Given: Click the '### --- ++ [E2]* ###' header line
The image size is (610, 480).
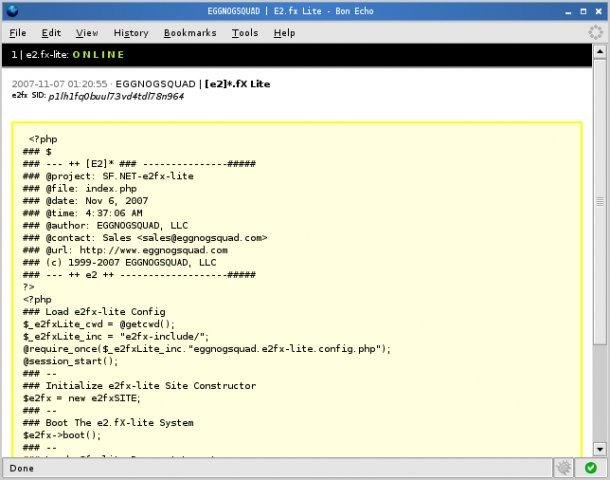Looking at the screenshot, I should (139, 164).
